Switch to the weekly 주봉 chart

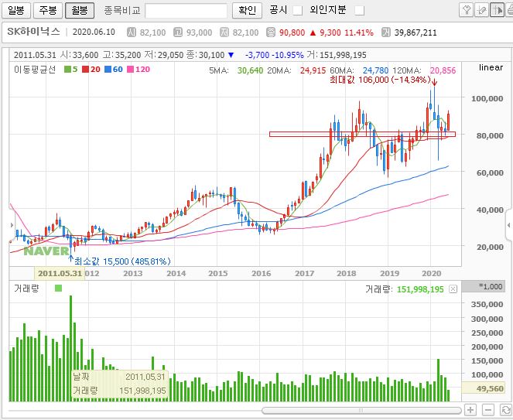pos(48,10)
